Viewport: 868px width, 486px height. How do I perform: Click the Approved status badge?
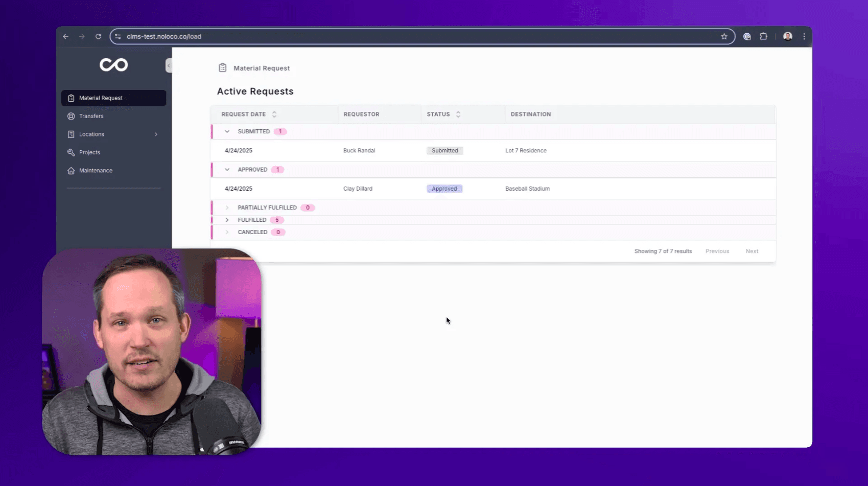click(444, 189)
